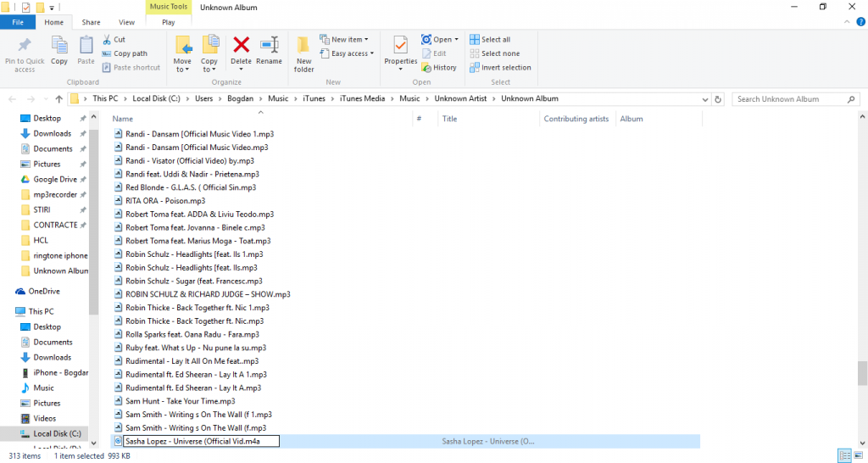Click Invert selection in the ribbon
The width and height of the screenshot is (868, 463).
tap(500, 68)
